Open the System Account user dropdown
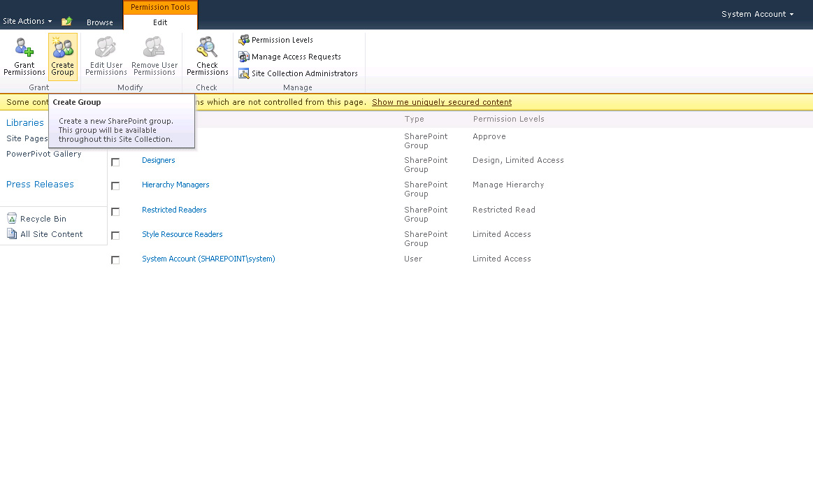The height and width of the screenshot is (504, 813). 757,14
